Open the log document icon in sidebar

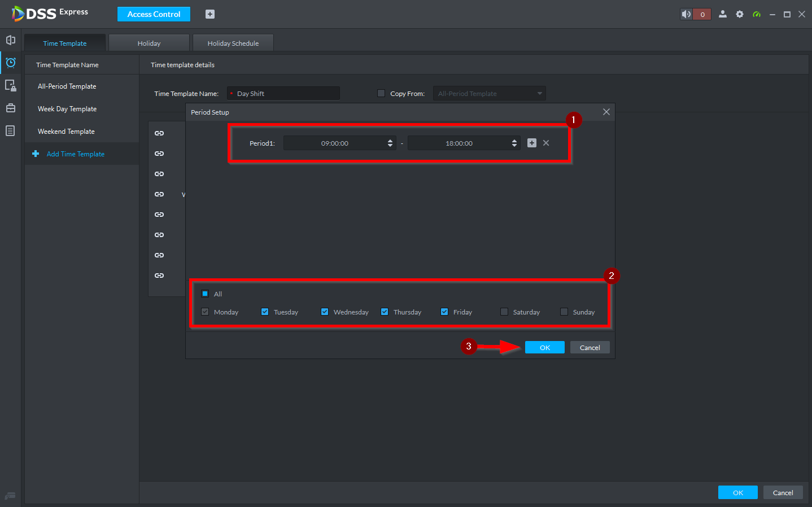(x=10, y=130)
